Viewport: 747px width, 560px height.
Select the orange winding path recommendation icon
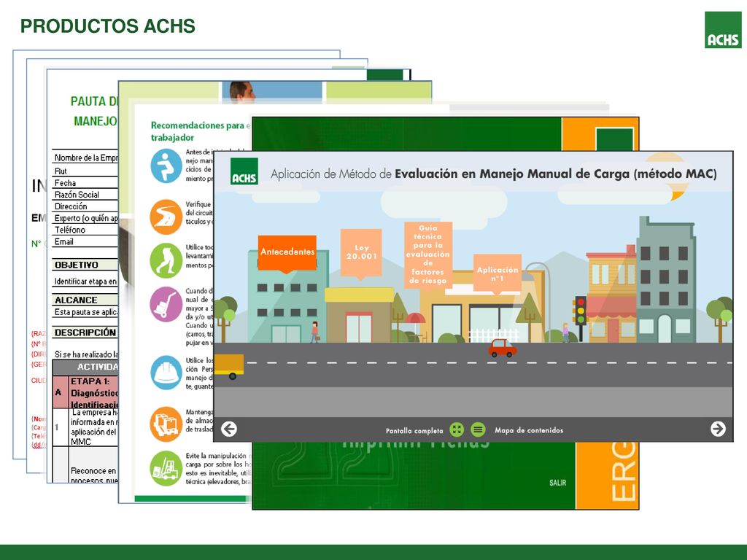pyautogui.click(x=166, y=217)
